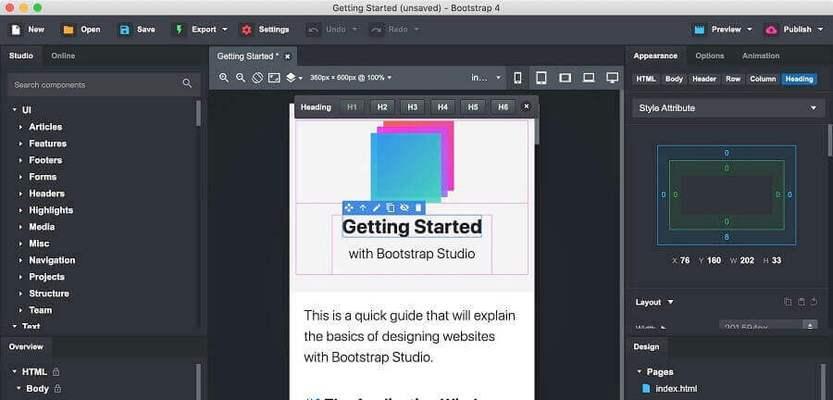833x400 pixels.
Task: Set heading level to H5
Action: click(x=473, y=107)
